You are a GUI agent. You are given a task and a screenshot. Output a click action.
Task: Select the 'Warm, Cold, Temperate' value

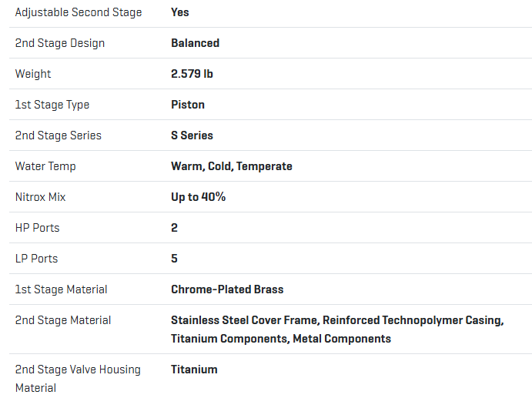[232, 166]
